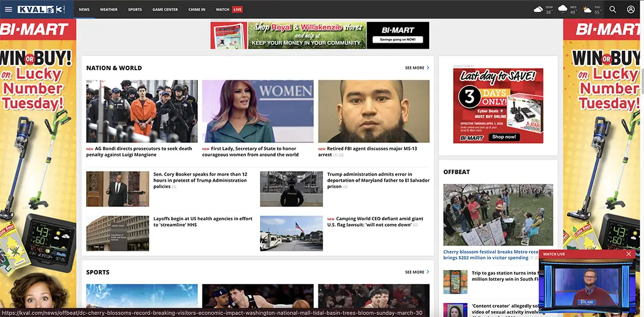The height and width of the screenshot is (317, 644).
Task: Click LIVE red badge beside Watch
Action: point(237,9)
